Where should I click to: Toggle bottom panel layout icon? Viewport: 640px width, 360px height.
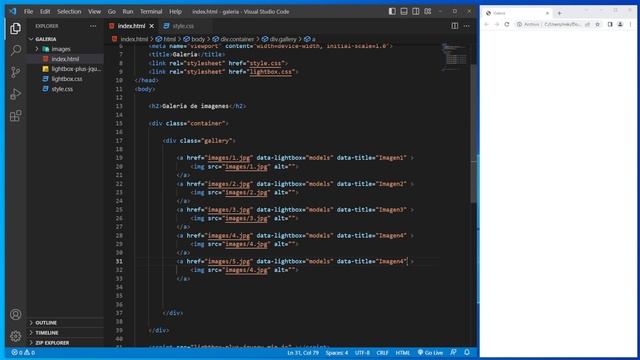[x=404, y=11]
